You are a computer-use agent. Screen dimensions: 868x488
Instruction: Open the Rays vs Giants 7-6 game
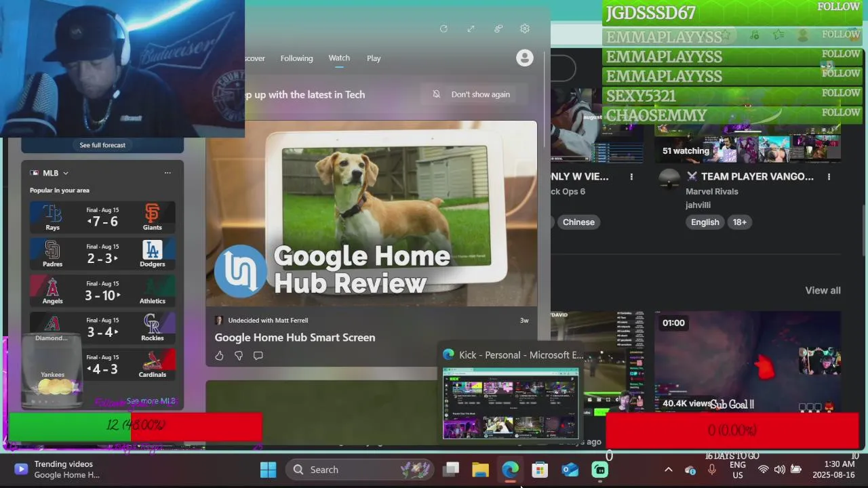(102, 217)
